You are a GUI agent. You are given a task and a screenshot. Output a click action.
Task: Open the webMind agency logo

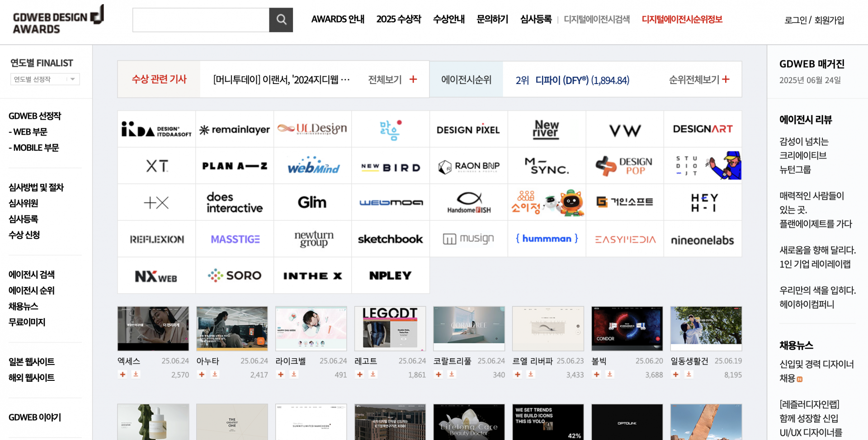tap(313, 166)
